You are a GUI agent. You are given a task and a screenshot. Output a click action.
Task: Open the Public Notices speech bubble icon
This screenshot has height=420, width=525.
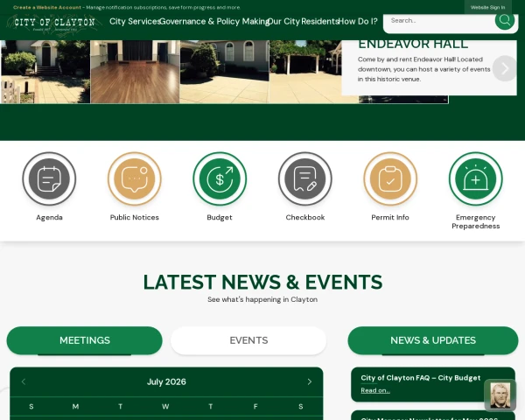135,178
